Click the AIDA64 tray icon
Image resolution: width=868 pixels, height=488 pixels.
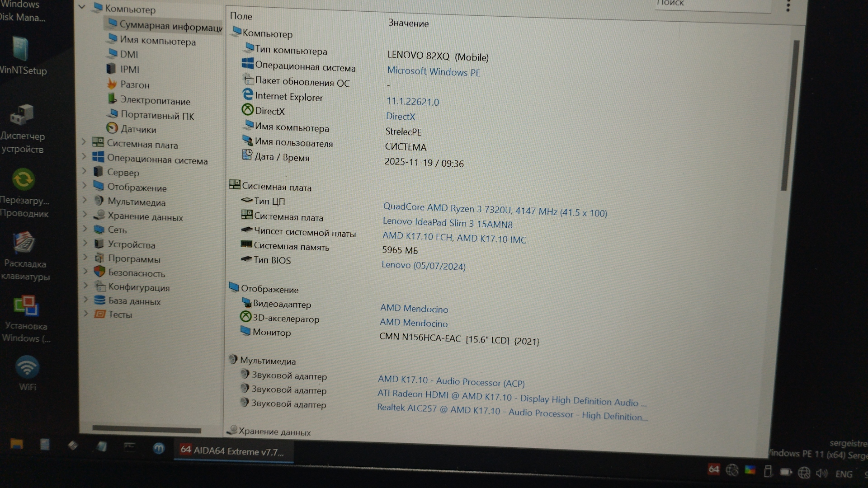pos(713,470)
